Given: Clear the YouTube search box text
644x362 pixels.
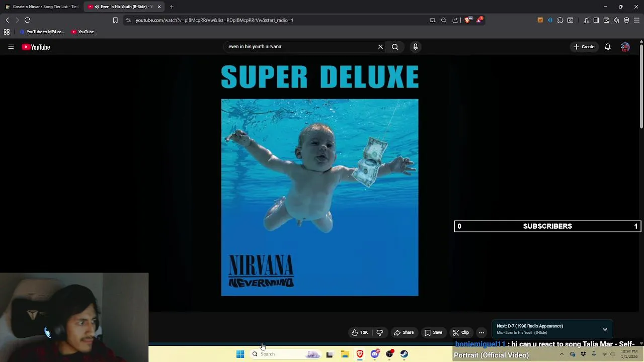Looking at the screenshot, I should (x=380, y=47).
